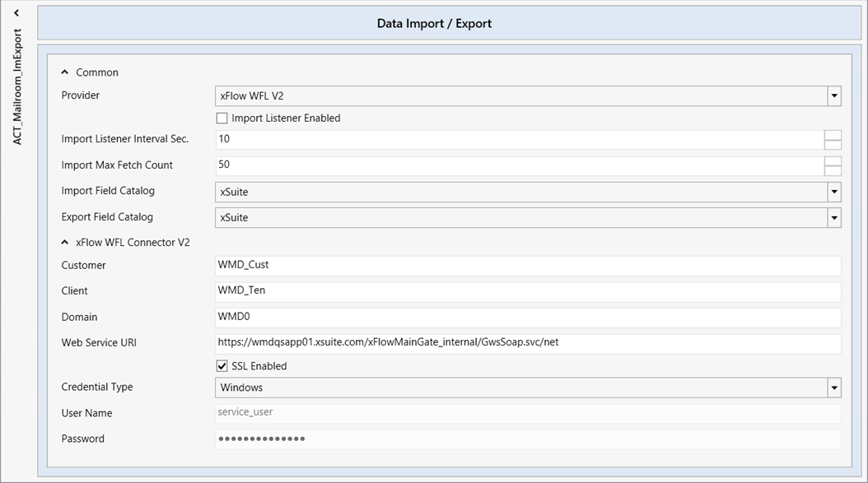Image resolution: width=868 pixels, height=483 pixels.
Task: Increase Import Max Fetch Count with the stepper
Action: pos(833,161)
